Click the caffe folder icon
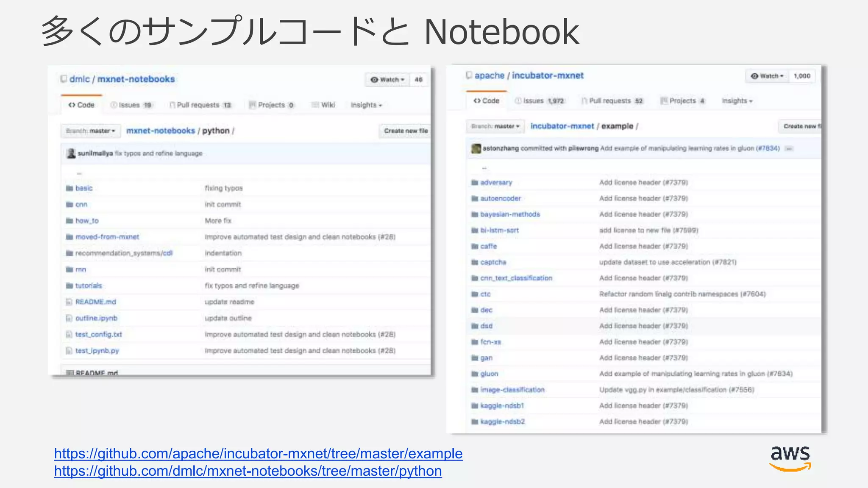This screenshot has height=488, width=868. click(475, 247)
